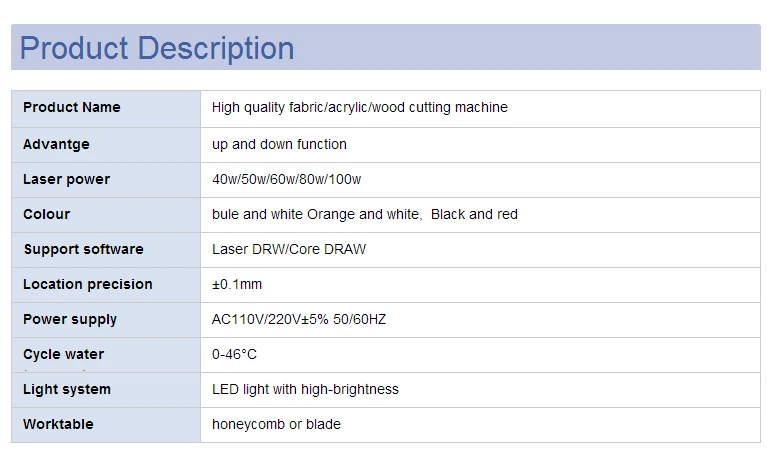This screenshot has width=767, height=456.
Task: Select the Advantge row label
Action: click(x=56, y=144)
